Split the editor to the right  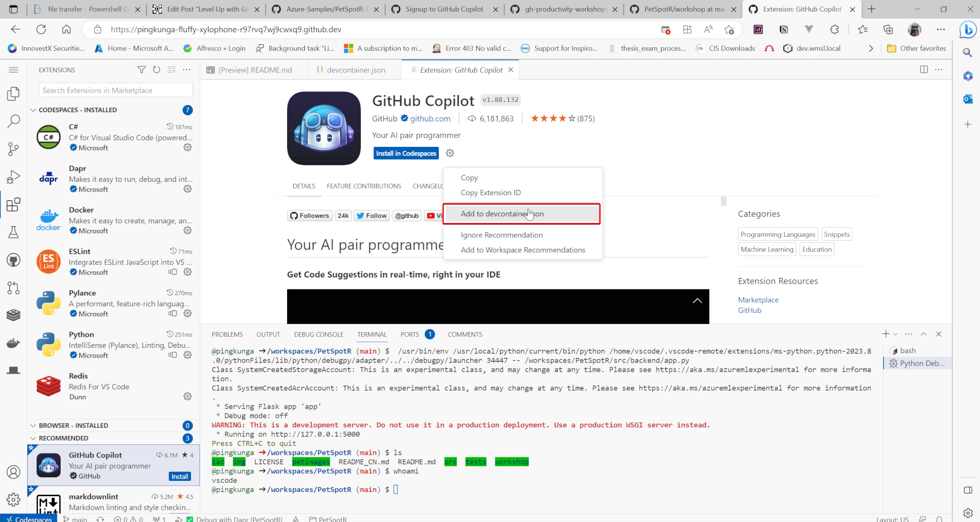pyautogui.click(x=924, y=70)
